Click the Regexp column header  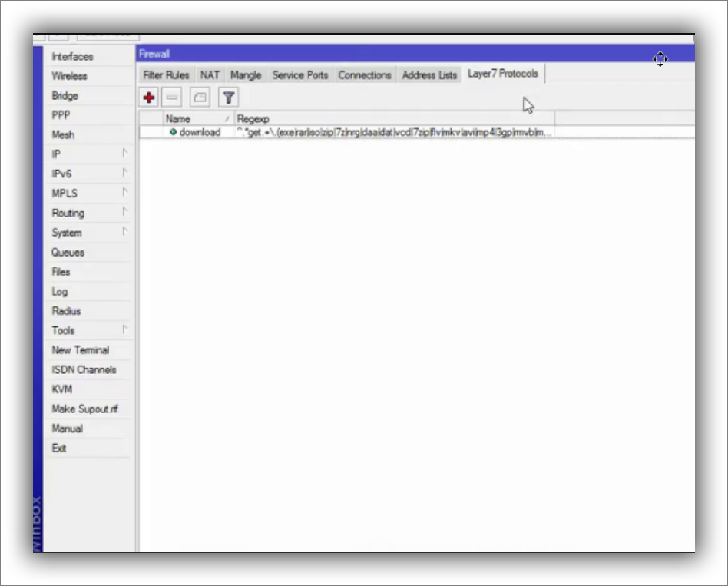click(394, 119)
